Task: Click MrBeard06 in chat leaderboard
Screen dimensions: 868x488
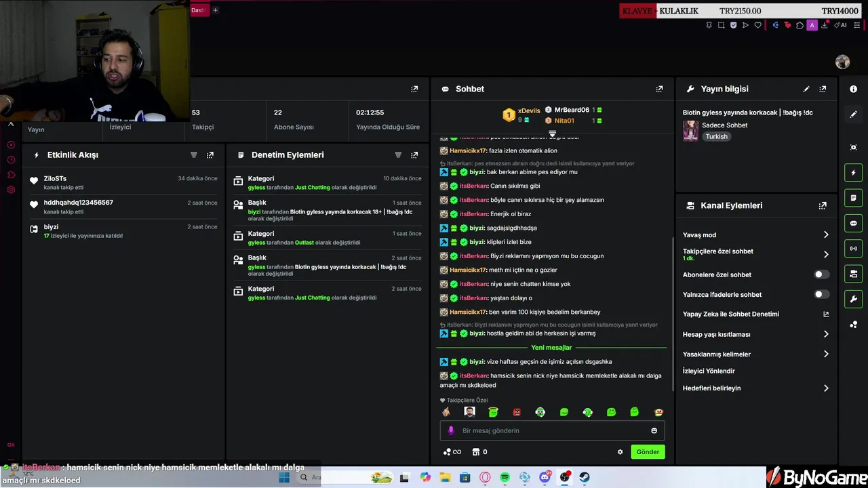Action: pos(572,110)
